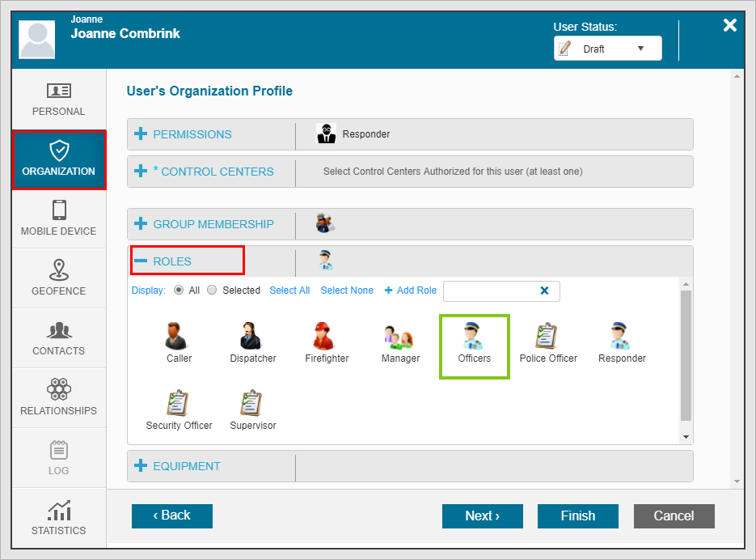Screen dimensions: 756x560
Task: Open the Mobile Device tab
Action: coord(58,218)
